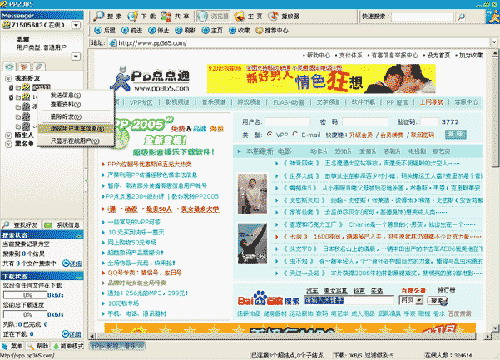
Task: Click the 帮助 (Help) button at the bottom
Action: (38, 346)
